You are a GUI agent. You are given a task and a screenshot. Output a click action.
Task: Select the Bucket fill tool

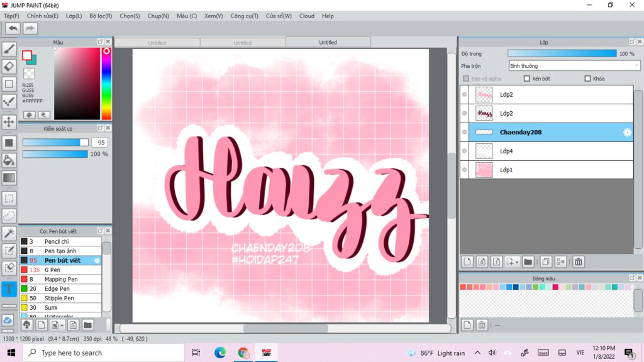[x=9, y=160]
